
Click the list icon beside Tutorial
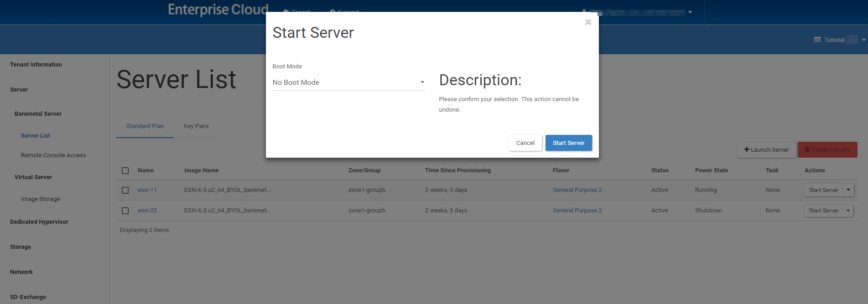pyautogui.click(x=817, y=40)
